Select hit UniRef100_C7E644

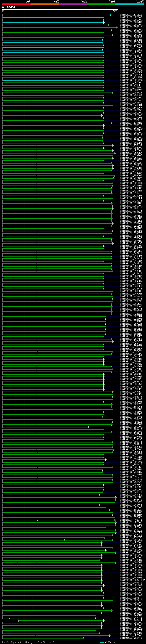click(x=131, y=55)
